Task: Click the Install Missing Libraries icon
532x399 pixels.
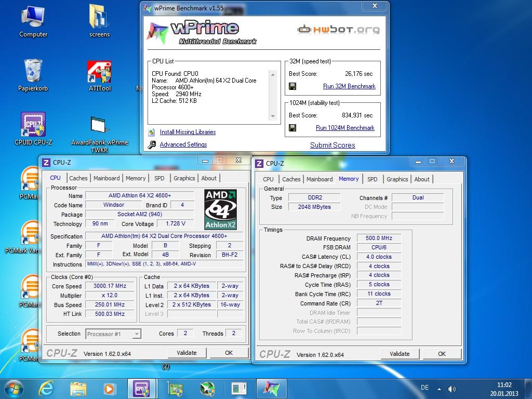Action: pyautogui.click(x=152, y=132)
